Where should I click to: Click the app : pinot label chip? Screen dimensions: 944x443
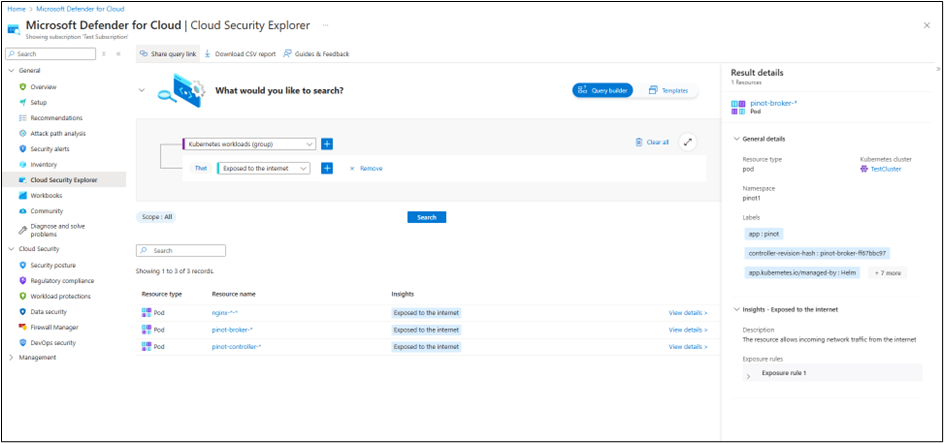point(764,234)
